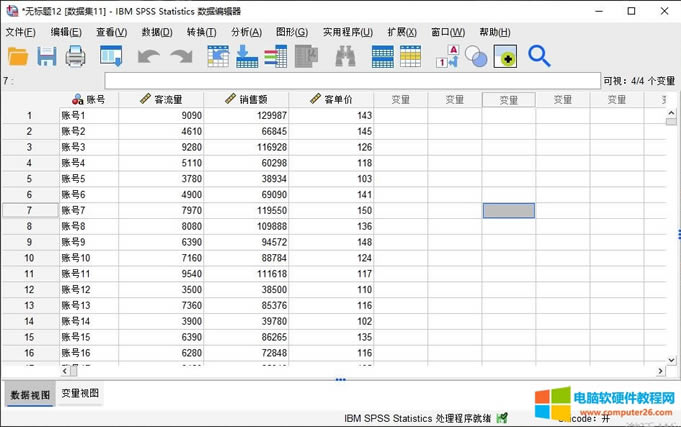The image size is (681, 427).
Task: Click the 客流量 column header
Action: (x=160, y=100)
